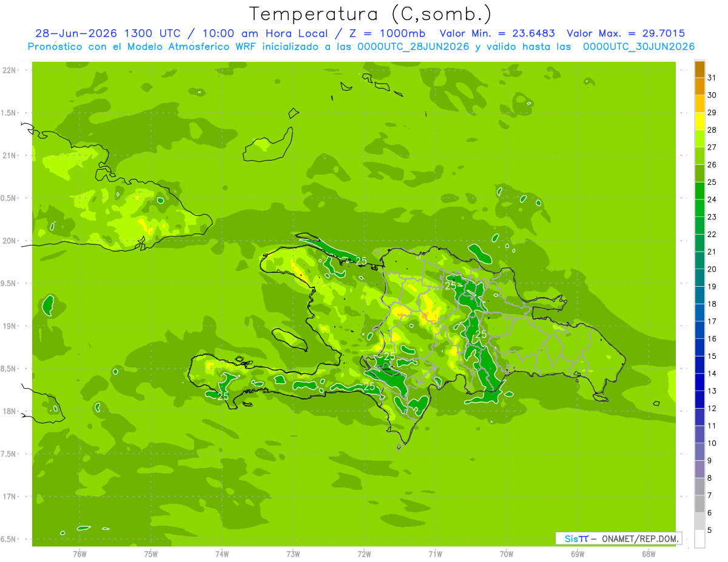
Task: Click the Valor Max. = 29.7015 text
Action: point(625,33)
